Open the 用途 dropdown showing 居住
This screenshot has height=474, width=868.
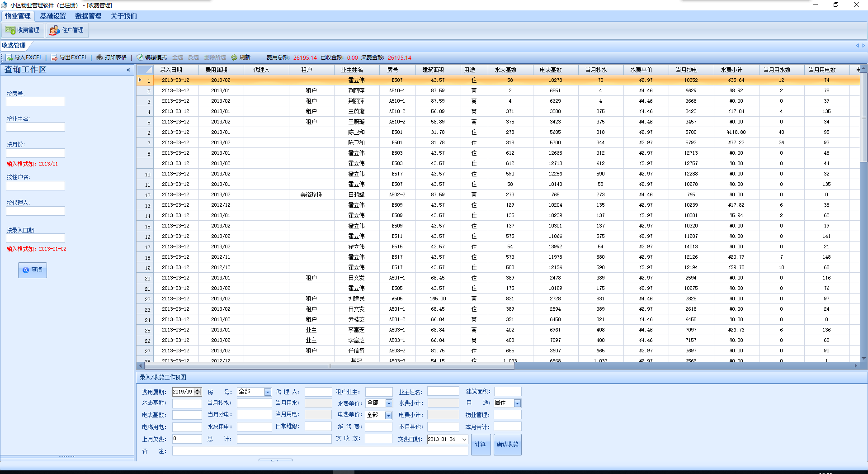point(517,403)
